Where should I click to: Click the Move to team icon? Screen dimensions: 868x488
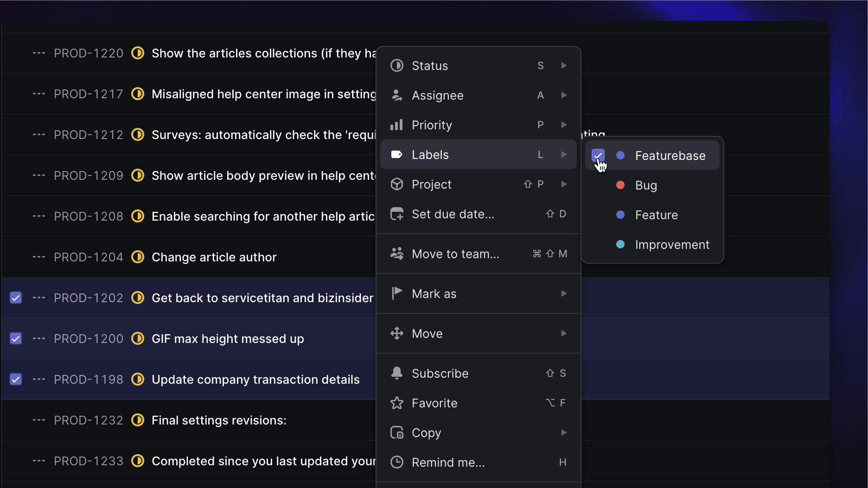[x=397, y=254]
